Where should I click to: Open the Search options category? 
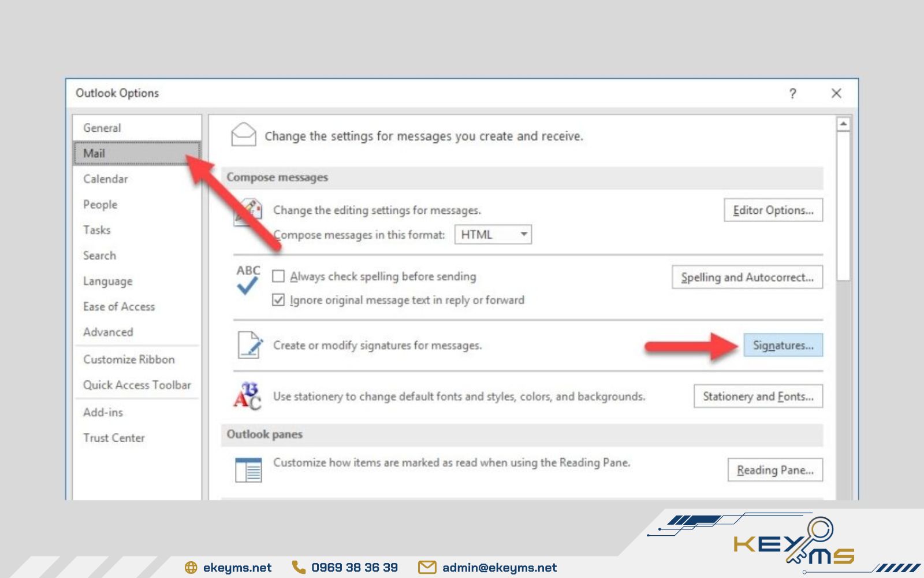[137, 255]
